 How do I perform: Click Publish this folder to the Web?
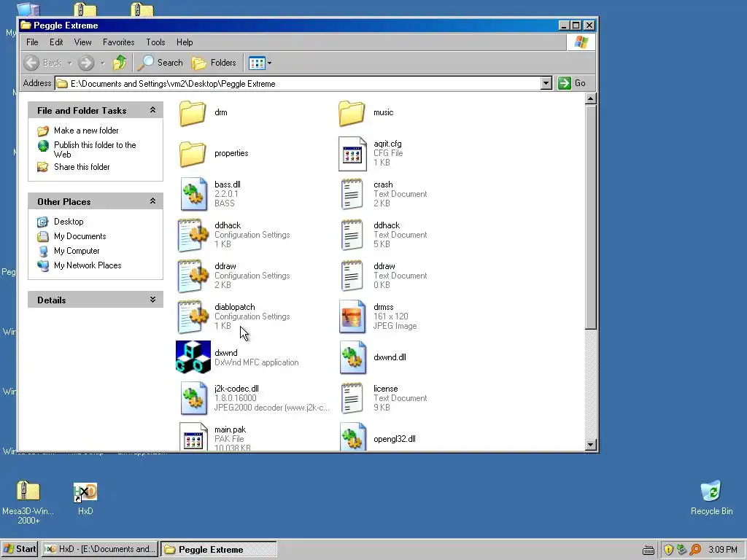click(x=95, y=149)
